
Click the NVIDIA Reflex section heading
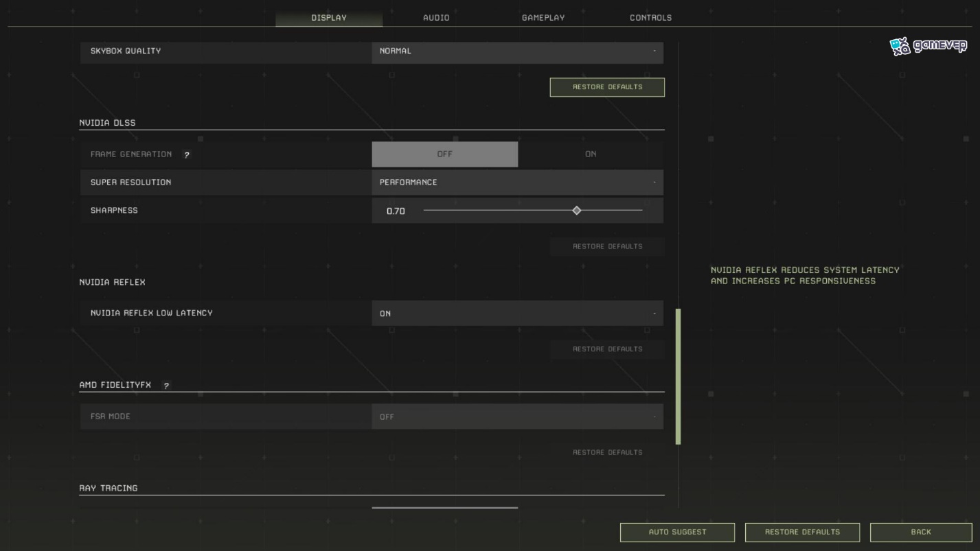click(112, 283)
